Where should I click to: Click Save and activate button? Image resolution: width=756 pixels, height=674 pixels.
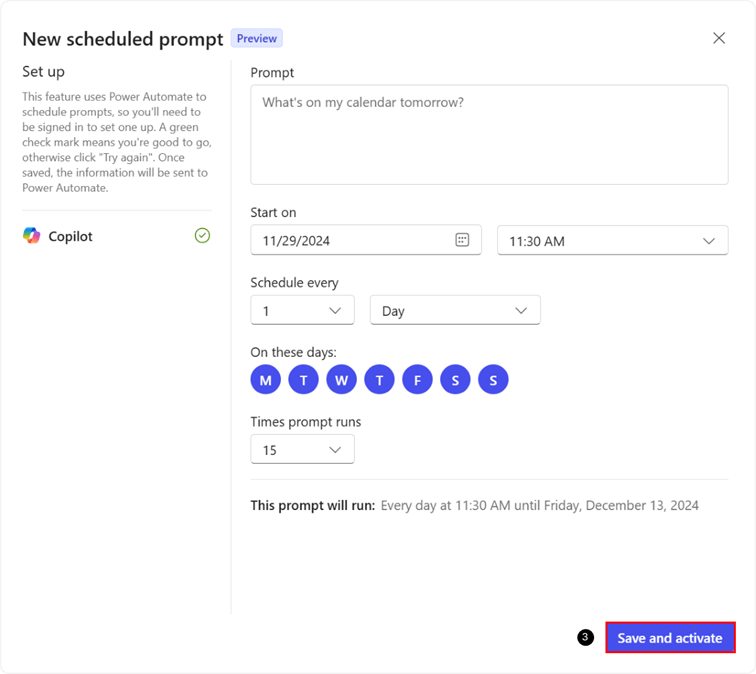670,638
